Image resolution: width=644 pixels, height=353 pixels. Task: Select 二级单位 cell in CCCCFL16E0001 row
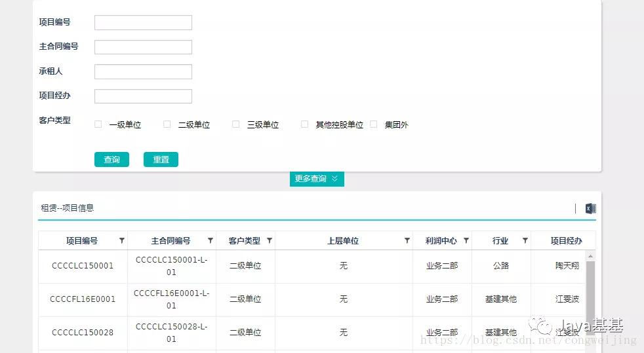tap(245, 299)
